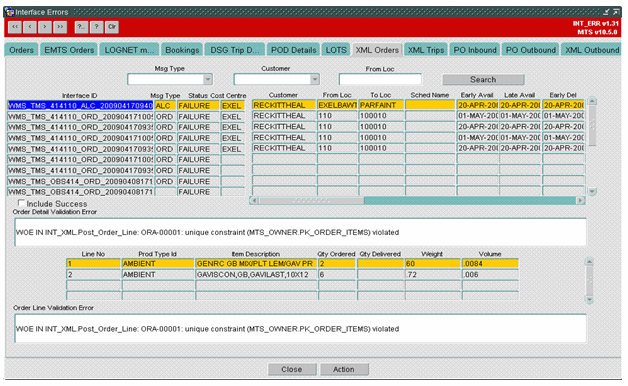Click the Close button
Viewport: 628px width, 386px height.
pyautogui.click(x=292, y=369)
